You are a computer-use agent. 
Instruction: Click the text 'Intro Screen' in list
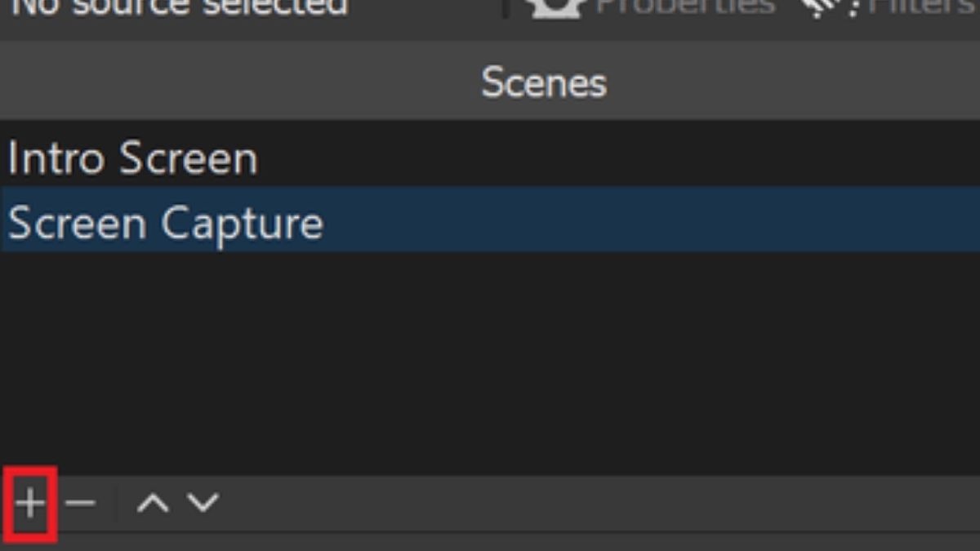click(x=132, y=158)
